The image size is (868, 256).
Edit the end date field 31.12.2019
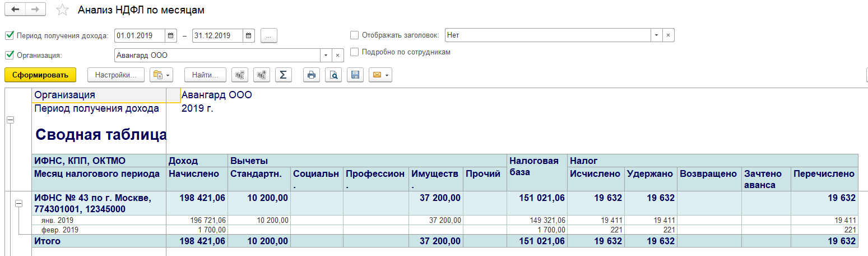[x=217, y=35]
